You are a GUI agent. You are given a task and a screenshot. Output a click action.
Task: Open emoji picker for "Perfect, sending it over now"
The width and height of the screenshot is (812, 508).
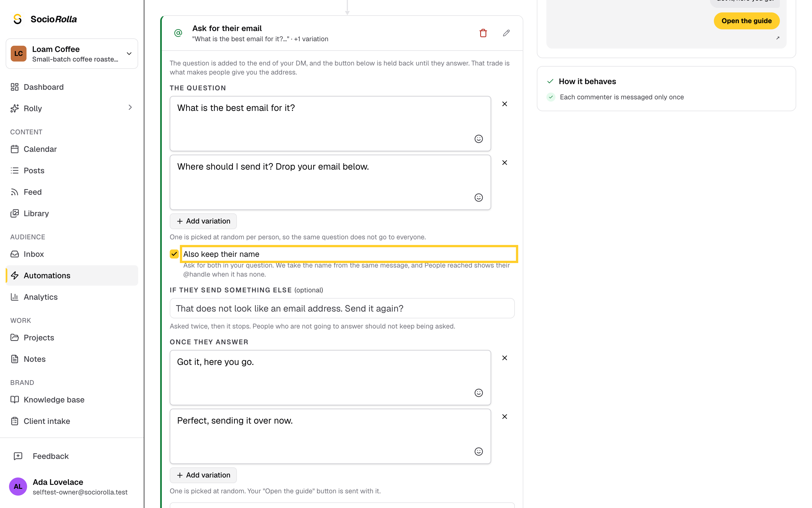(478, 452)
